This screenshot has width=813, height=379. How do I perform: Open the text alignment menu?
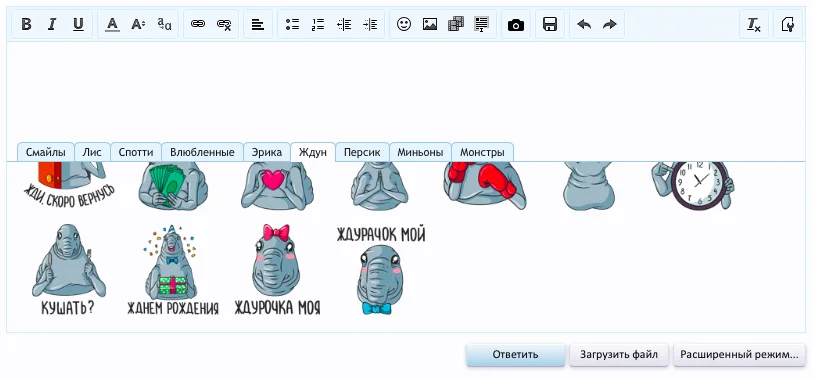pos(258,24)
